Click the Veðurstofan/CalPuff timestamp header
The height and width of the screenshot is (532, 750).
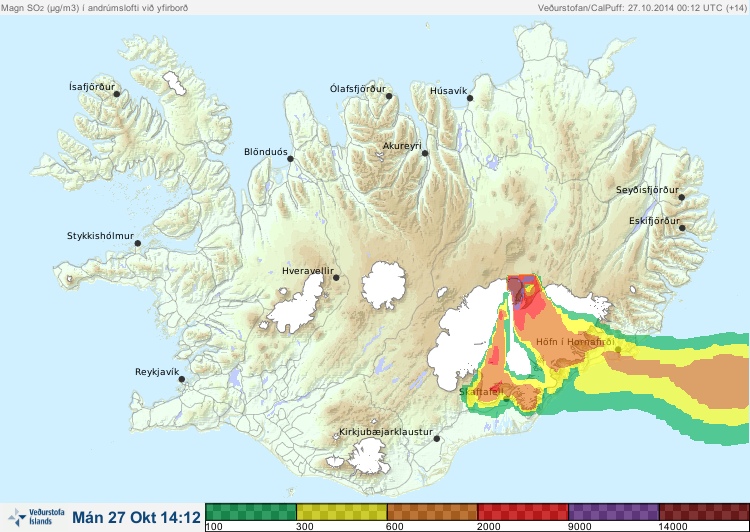pos(642,8)
